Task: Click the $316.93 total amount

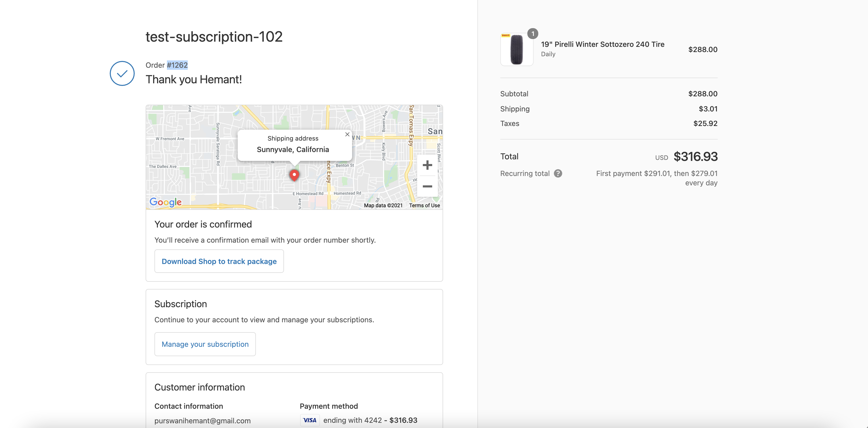Action: [x=696, y=156]
